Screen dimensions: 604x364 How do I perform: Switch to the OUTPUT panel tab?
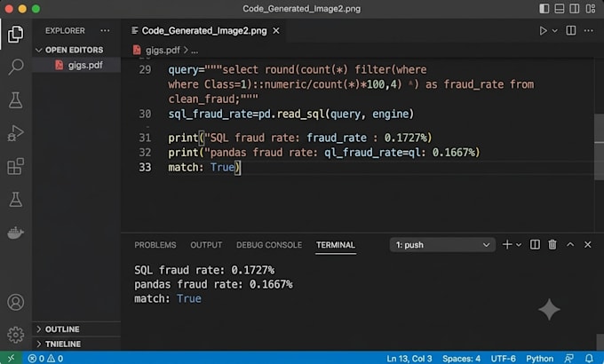[x=206, y=245]
